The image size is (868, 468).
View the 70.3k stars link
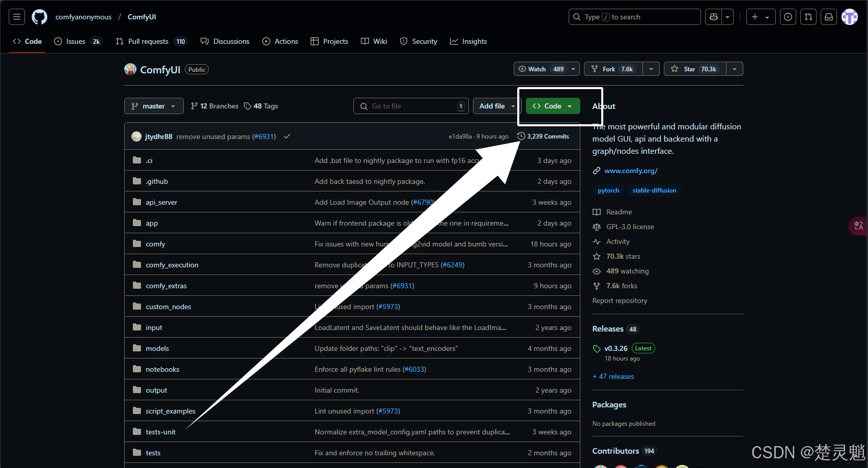click(617, 256)
